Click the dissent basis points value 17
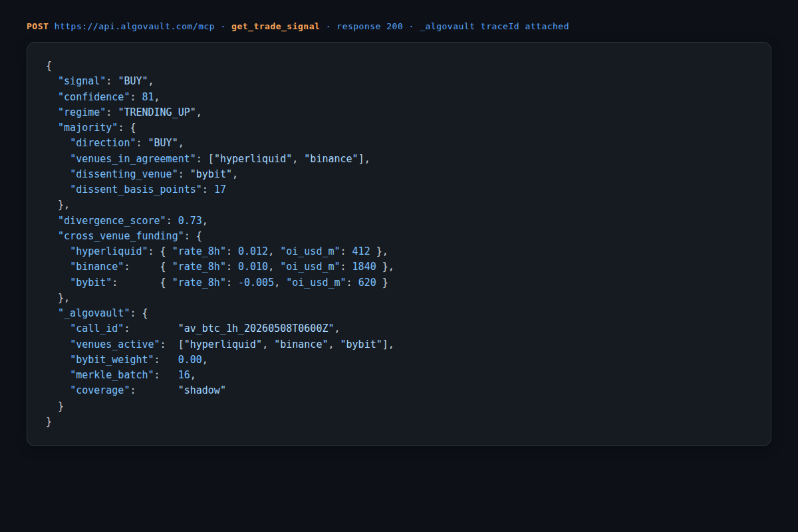 [x=220, y=190]
